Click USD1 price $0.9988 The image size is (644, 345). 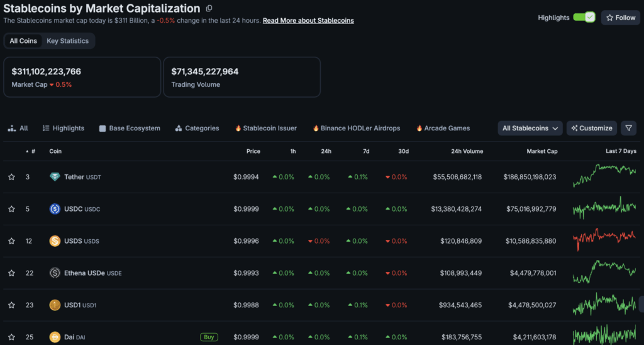pyautogui.click(x=246, y=305)
